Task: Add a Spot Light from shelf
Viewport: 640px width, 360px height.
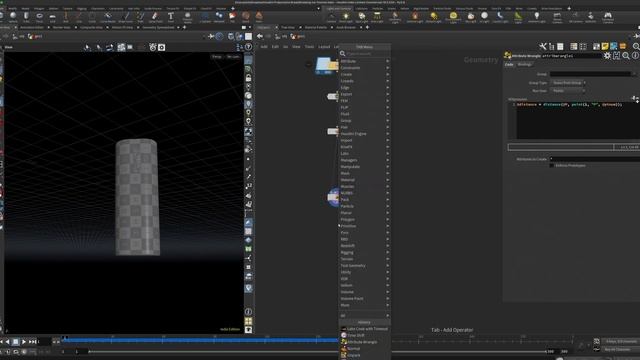Action: coord(362,17)
